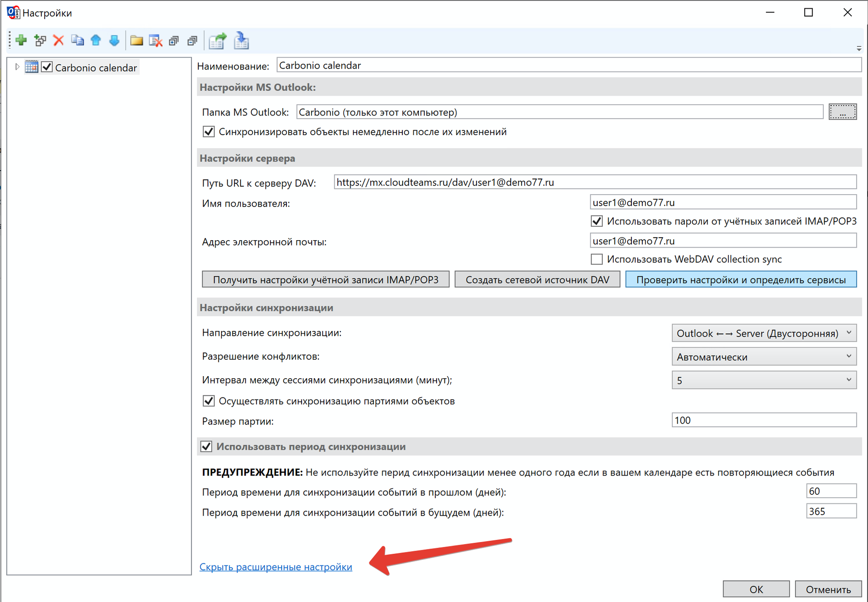This screenshot has width=868, height=602.
Task: Click the yellow folder toolbar icon
Action: pyautogui.click(x=137, y=40)
